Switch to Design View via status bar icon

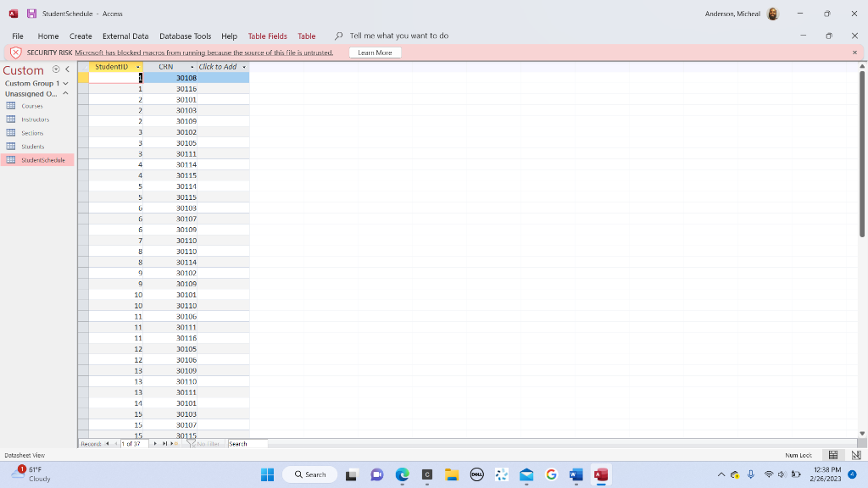coord(854,455)
